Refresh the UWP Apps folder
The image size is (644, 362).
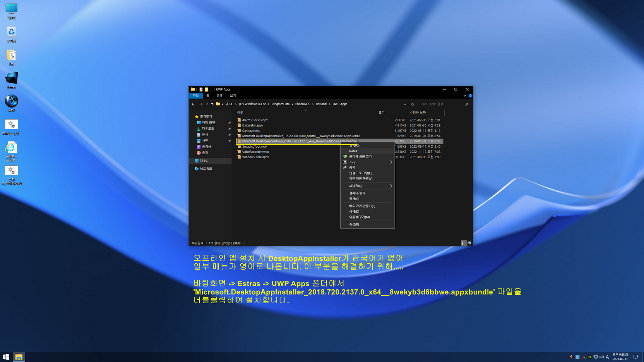pos(413,104)
